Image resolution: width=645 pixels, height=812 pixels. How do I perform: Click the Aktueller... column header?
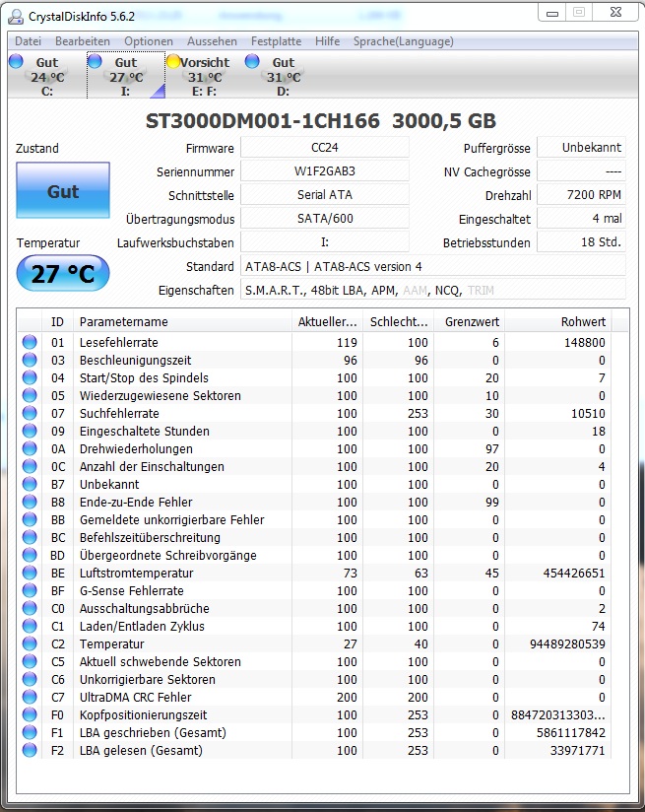click(x=327, y=321)
